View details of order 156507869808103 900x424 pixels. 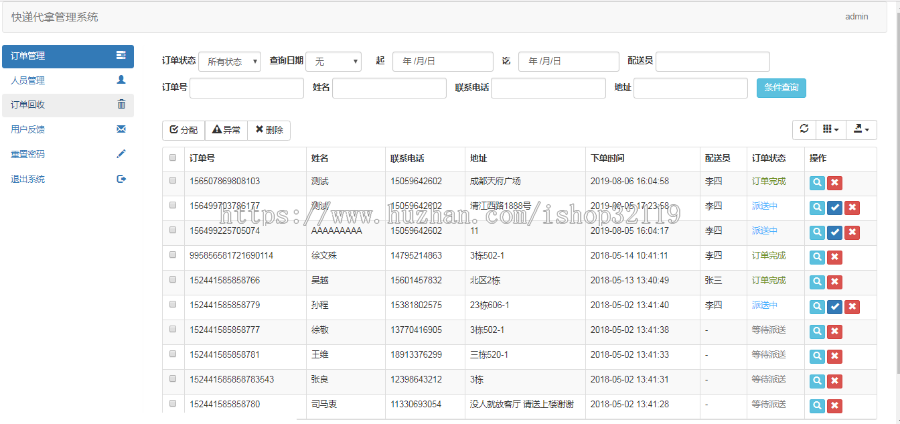pos(817,182)
